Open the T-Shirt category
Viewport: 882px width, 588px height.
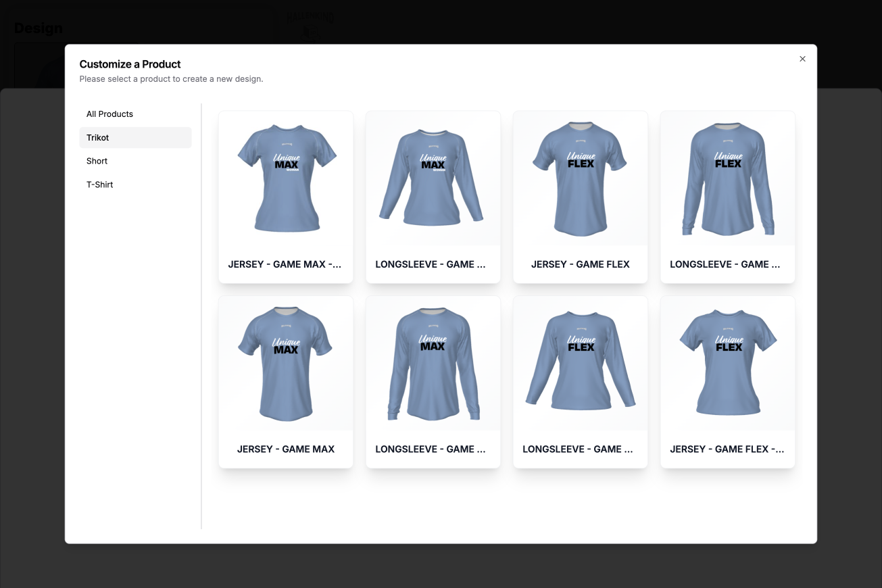click(x=100, y=185)
